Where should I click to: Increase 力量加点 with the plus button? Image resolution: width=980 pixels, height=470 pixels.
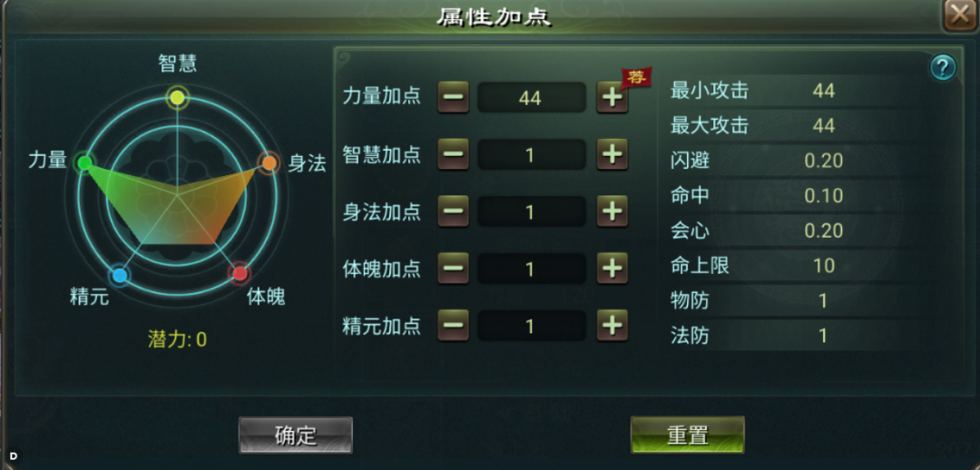[612, 97]
